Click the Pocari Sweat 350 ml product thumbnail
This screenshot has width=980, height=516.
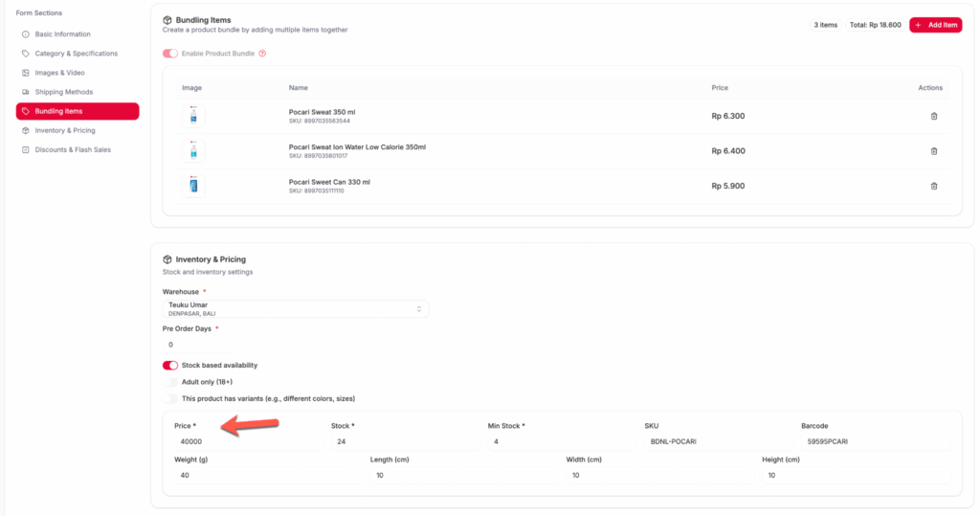coord(193,116)
